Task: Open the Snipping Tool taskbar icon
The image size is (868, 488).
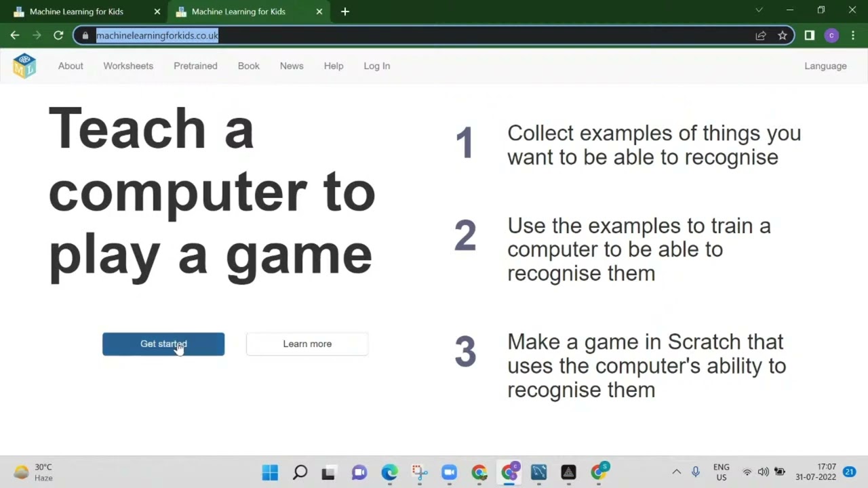Action: [x=419, y=472]
